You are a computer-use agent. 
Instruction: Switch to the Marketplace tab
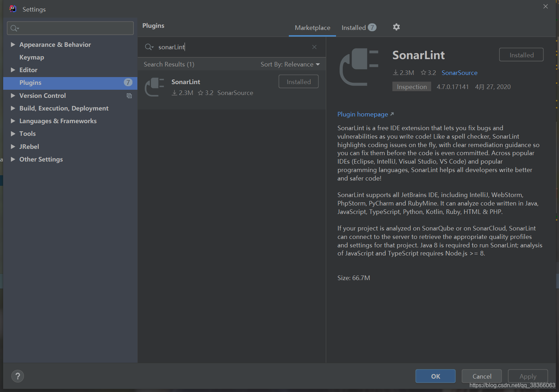[x=312, y=28]
